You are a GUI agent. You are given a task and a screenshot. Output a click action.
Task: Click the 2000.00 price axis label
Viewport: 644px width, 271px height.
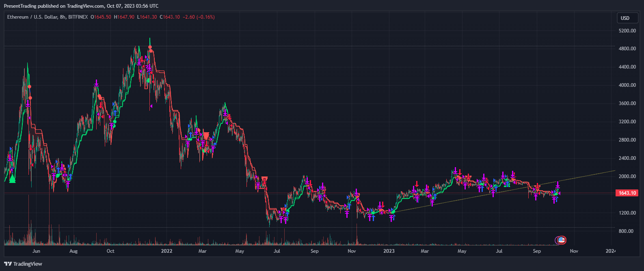coord(627,176)
